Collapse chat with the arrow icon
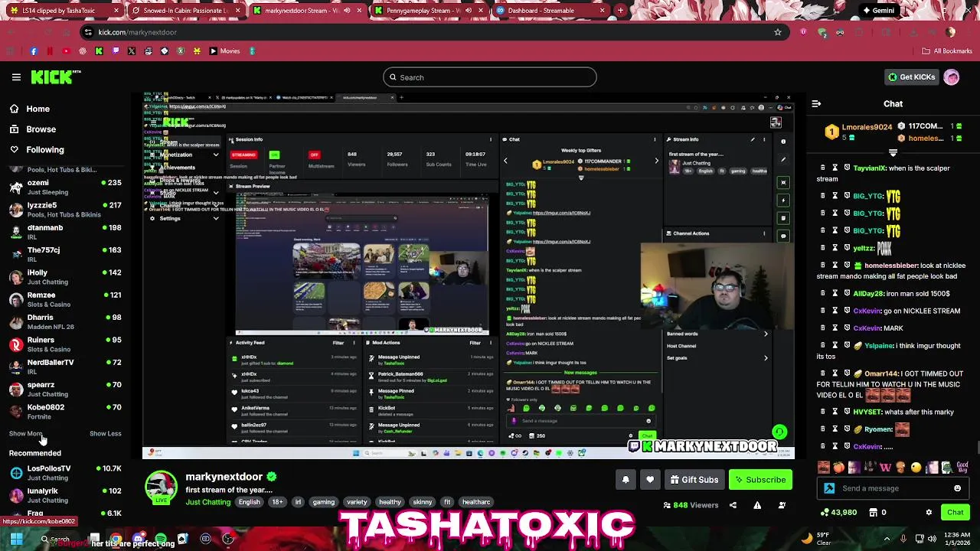The width and height of the screenshot is (980, 551). (816, 103)
